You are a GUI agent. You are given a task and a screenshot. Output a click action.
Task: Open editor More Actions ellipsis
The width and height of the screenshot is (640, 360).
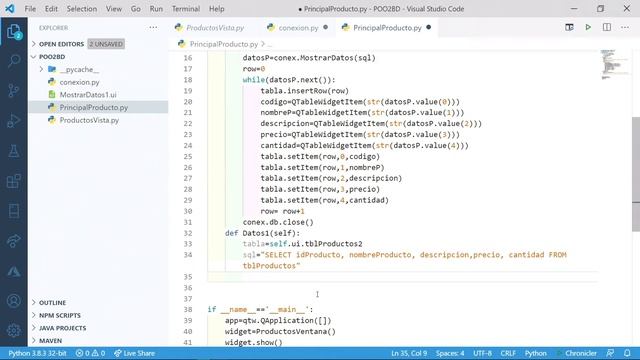point(625,27)
